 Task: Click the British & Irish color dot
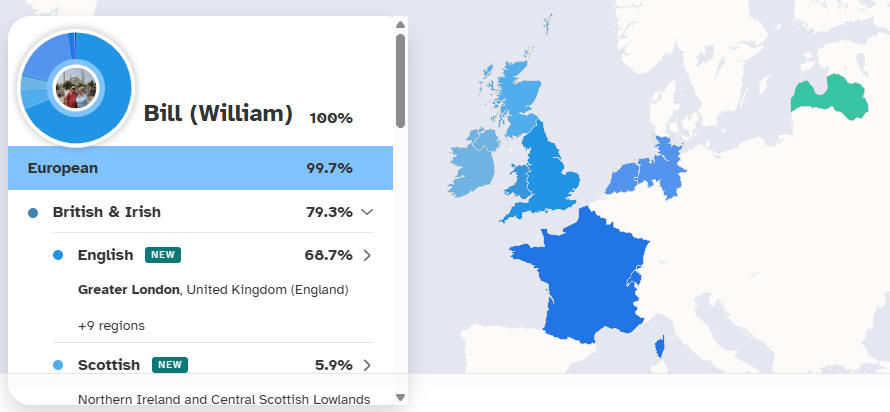tap(33, 213)
